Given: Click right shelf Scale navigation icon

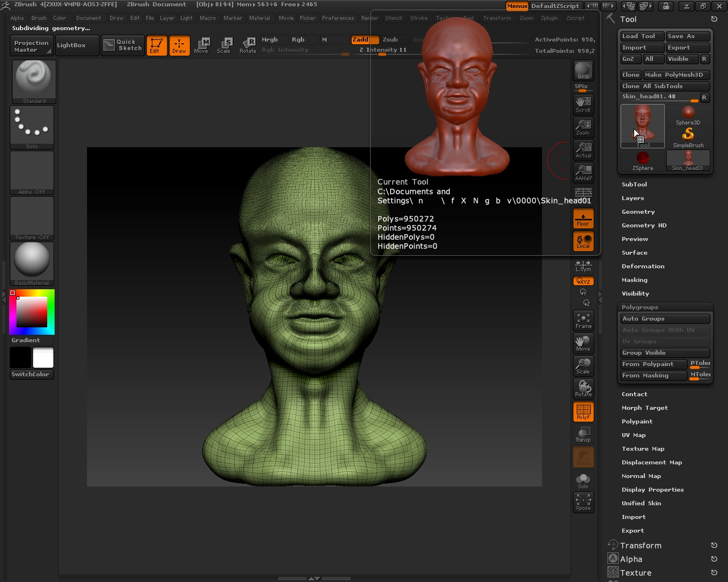Looking at the screenshot, I should (583, 366).
